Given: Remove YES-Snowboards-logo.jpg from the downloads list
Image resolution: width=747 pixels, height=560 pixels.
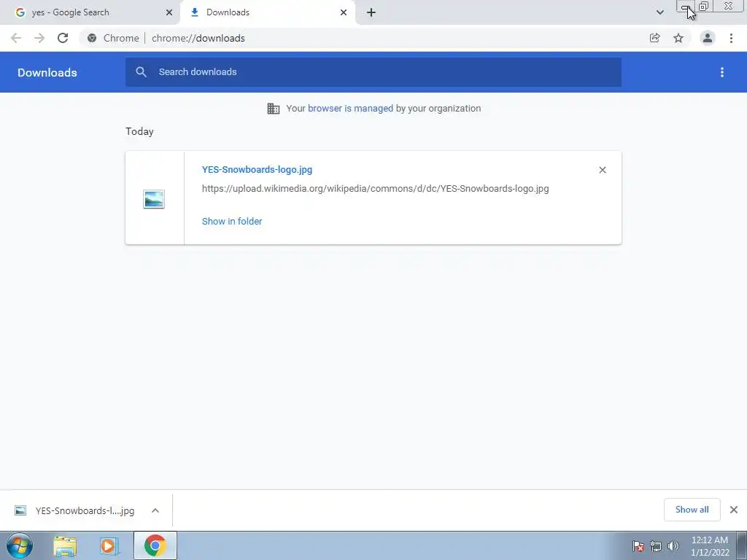Looking at the screenshot, I should point(603,170).
